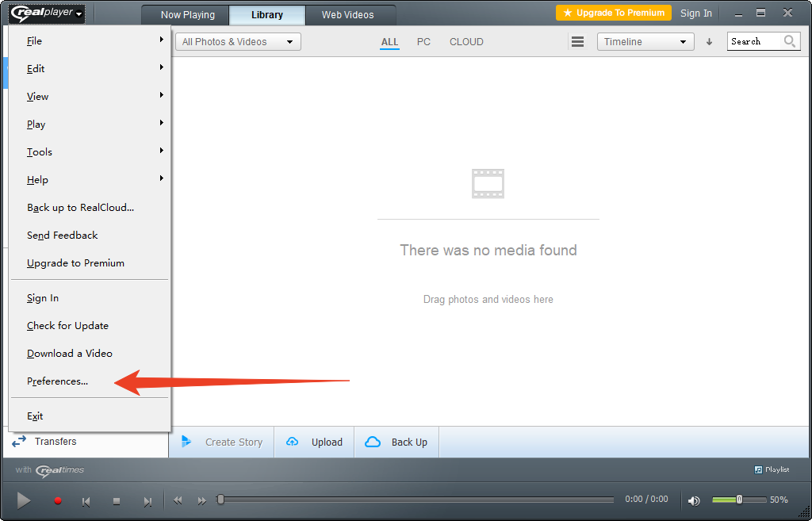Click the Upgrade To Premium button
Viewport: 812px width, 521px height.
pos(613,13)
